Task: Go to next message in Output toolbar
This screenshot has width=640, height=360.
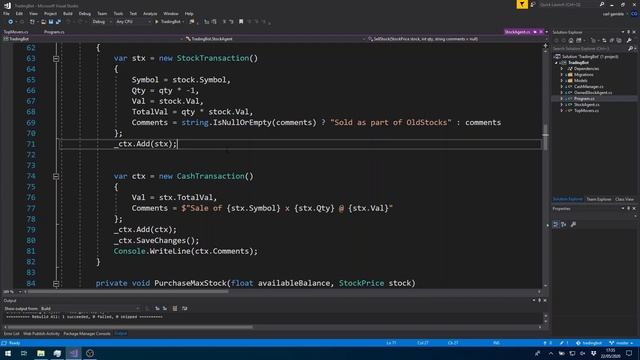Action: [165, 309]
